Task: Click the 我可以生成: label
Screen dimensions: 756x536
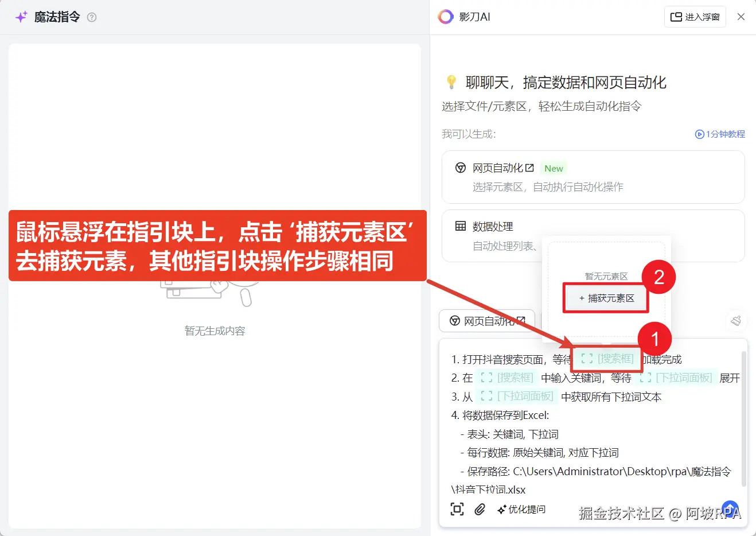Action: click(469, 134)
